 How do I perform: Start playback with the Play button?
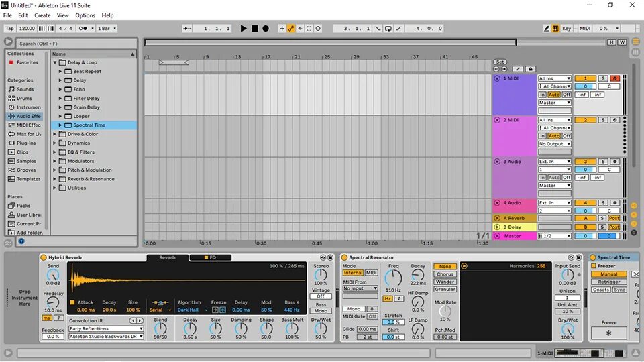click(x=244, y=28)
